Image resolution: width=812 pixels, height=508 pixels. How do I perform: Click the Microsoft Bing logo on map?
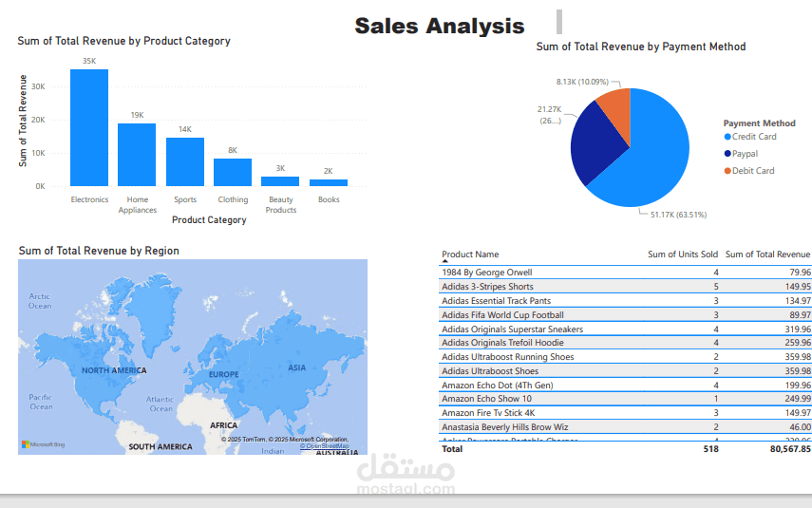coord(44,444)
